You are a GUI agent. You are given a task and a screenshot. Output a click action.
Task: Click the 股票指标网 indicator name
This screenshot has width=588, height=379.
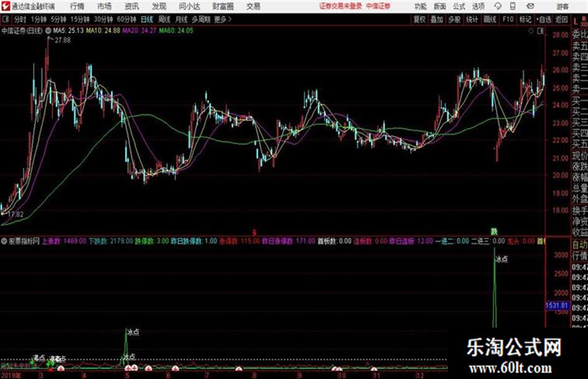coord(24,241)
